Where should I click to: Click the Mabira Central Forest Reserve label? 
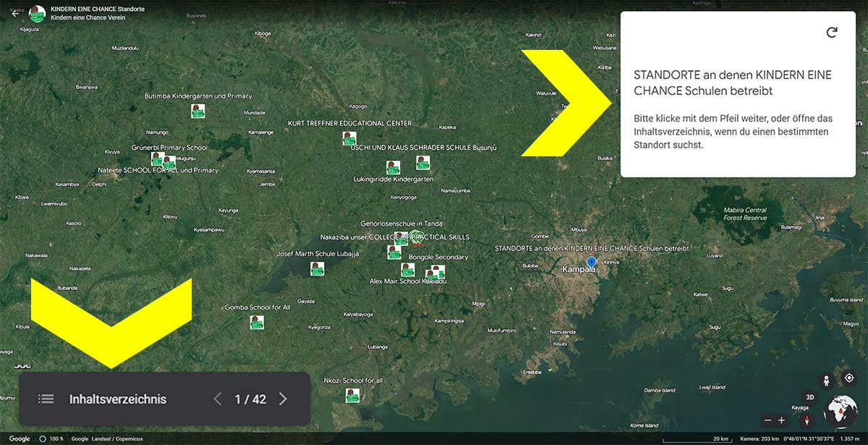click(745, 214)
